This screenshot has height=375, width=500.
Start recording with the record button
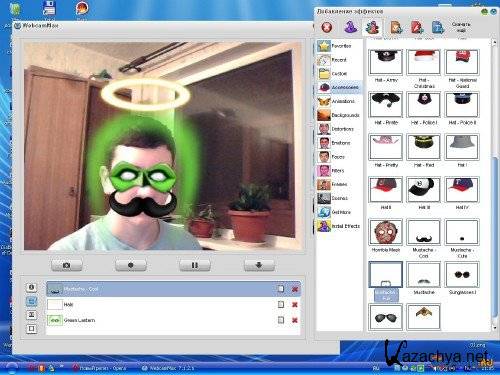click(130, 265)
